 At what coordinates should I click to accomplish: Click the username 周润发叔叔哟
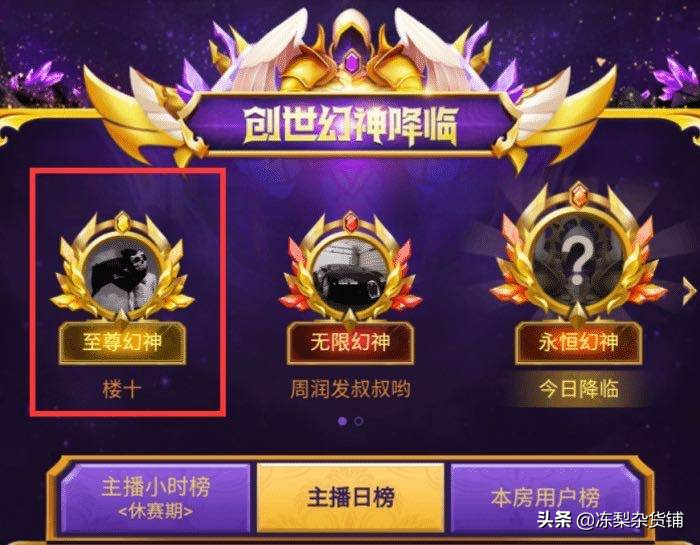point(350,389)
